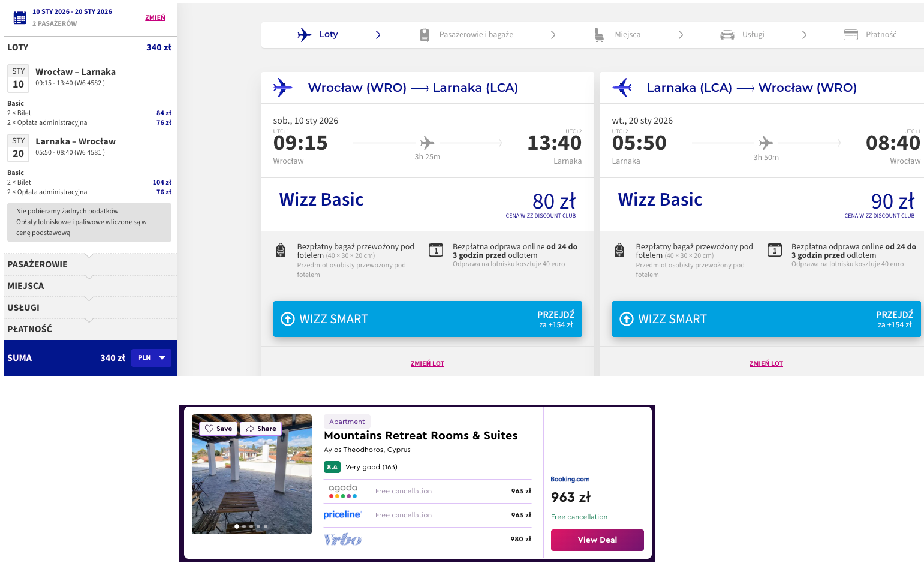Click chevron after Pasażerowie i bagaże
The height and width of the screenshot is (563, 924).
pyautogui.click(x=553, y=35)
